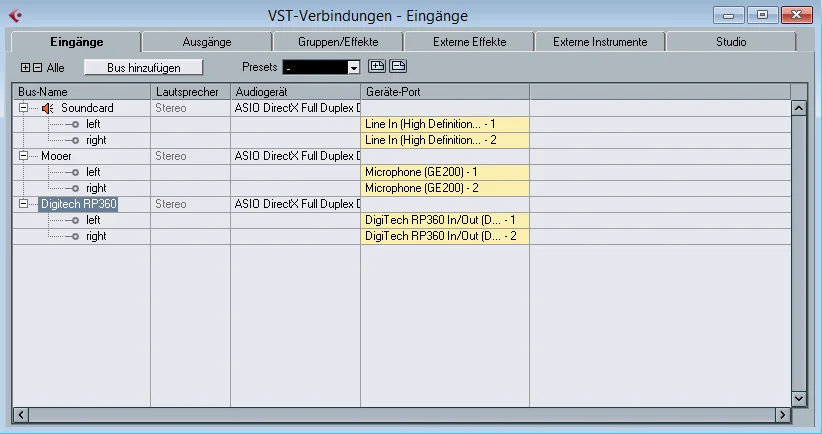
Task: Click the horizontal scrollbar left arrow
Action: click(20, 415)
